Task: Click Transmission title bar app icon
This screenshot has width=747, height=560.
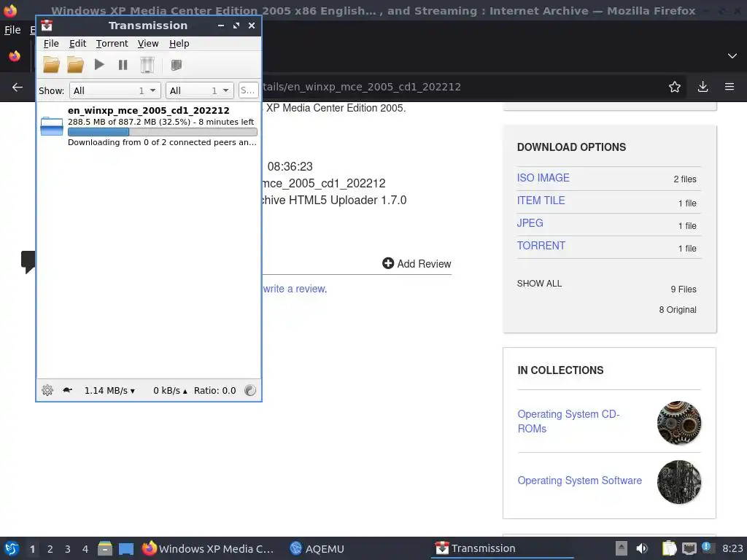Action: (47, 26)
